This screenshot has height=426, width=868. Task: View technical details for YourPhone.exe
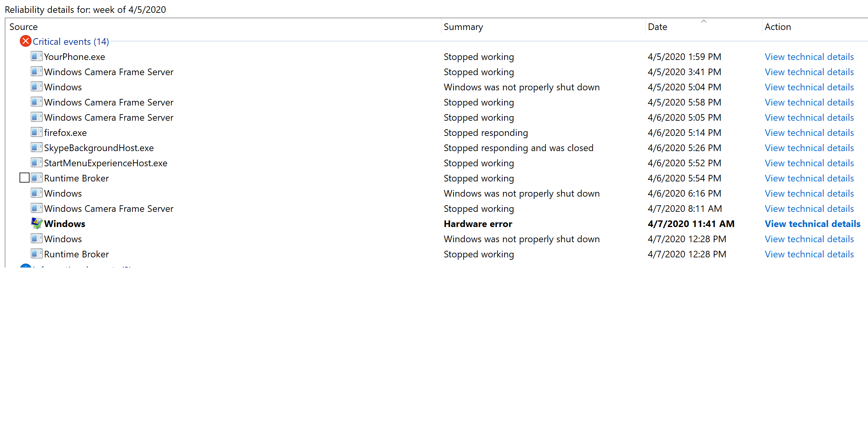809,57
